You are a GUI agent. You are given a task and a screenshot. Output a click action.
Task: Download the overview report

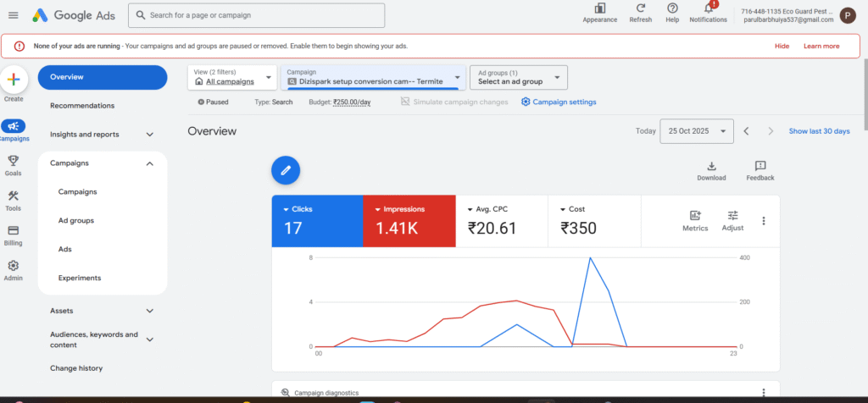coord(711,167)
